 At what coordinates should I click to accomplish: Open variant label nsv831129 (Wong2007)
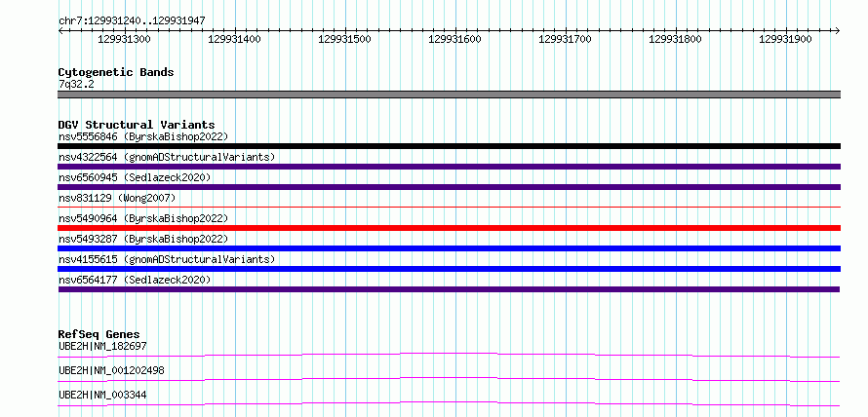coord(117,198)
